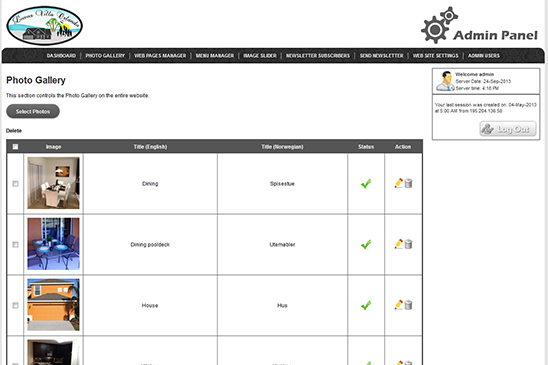This screenshot has width=548, height=365.
Task: Open the Dining room thumbnail
Action: [53, 183]
